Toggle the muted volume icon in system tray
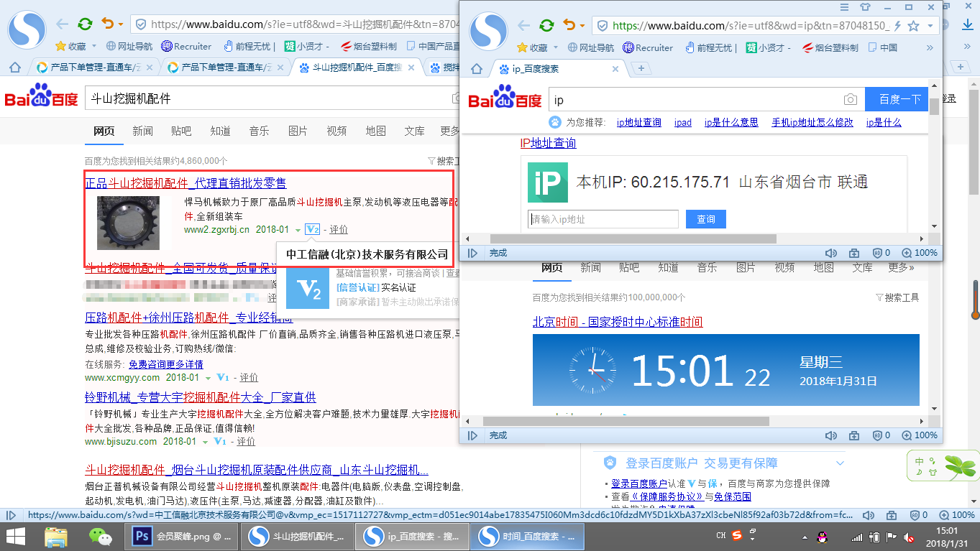Screen dimensions: 980x551 pyautogui.click(x=909, y=537)
